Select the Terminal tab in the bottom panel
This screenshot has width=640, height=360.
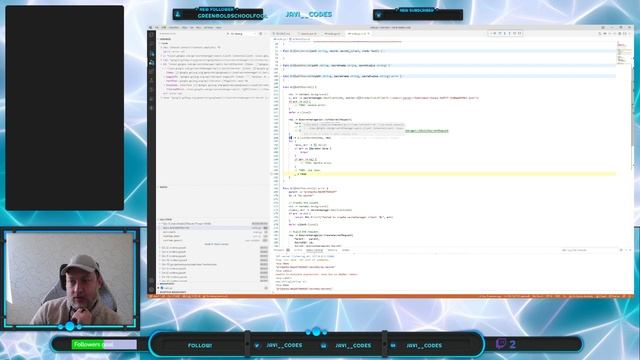[333, 250]
